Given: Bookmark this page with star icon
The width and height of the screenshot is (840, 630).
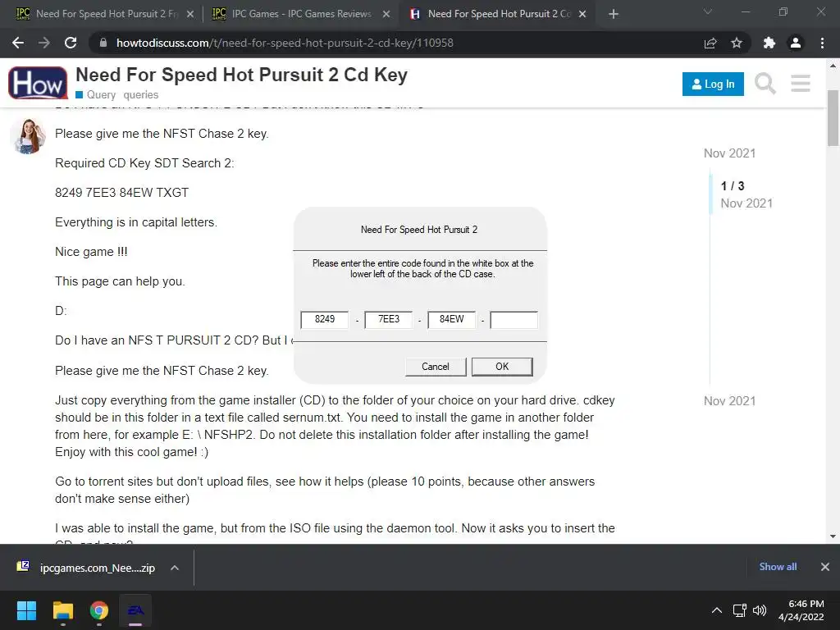Looking at the screenshot, I should 737,43.
